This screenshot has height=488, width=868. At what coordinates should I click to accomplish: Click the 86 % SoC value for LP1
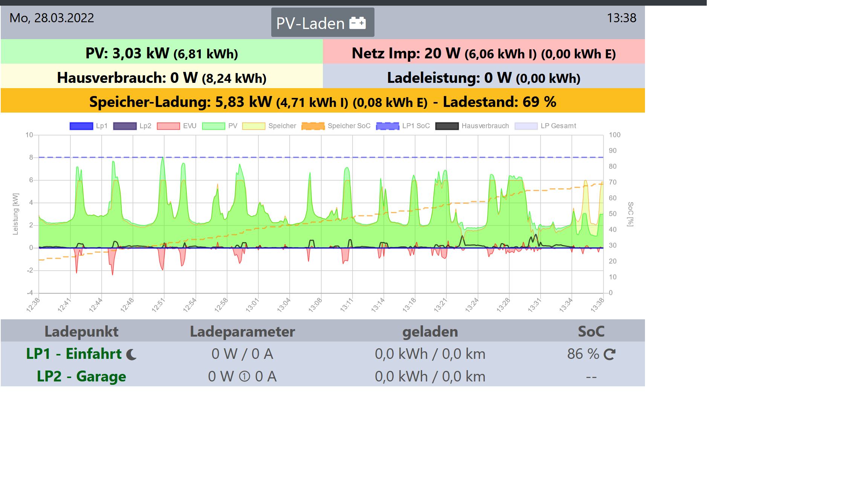(x=583, y=354)
